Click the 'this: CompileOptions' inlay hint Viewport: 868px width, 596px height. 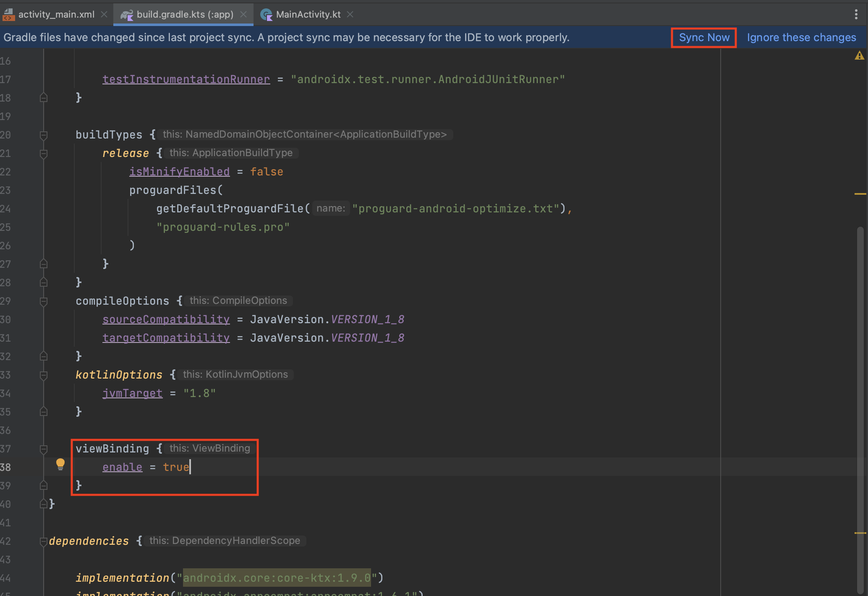click(x=238, y=301)
